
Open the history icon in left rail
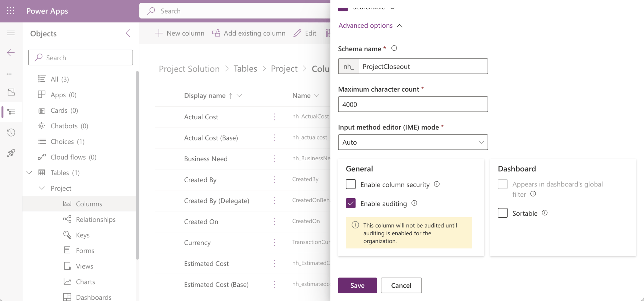coord(11,132)
